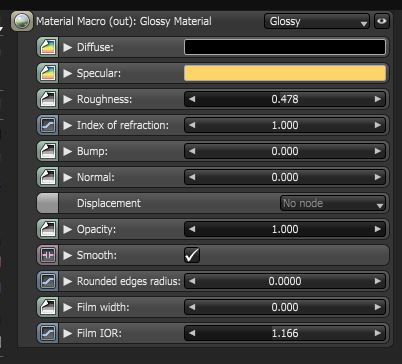The height and width of the screenshot is (364, 402).
Task: Click the Smooth boolean node icon
Action: [x=47, y=255]
